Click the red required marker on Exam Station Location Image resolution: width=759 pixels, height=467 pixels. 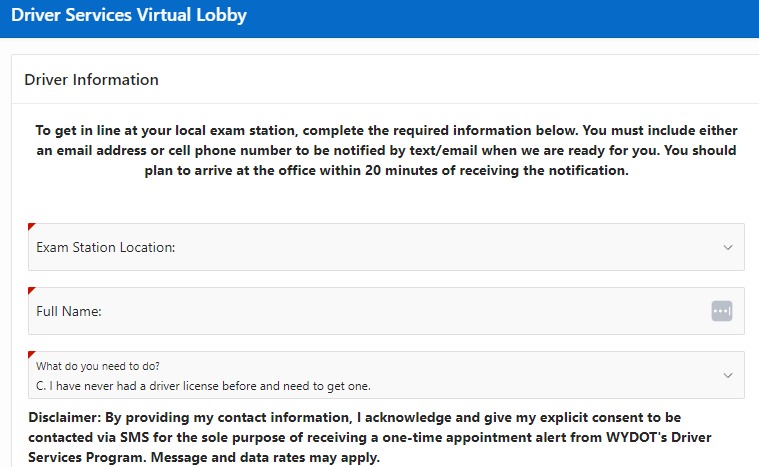coord(31,226)
